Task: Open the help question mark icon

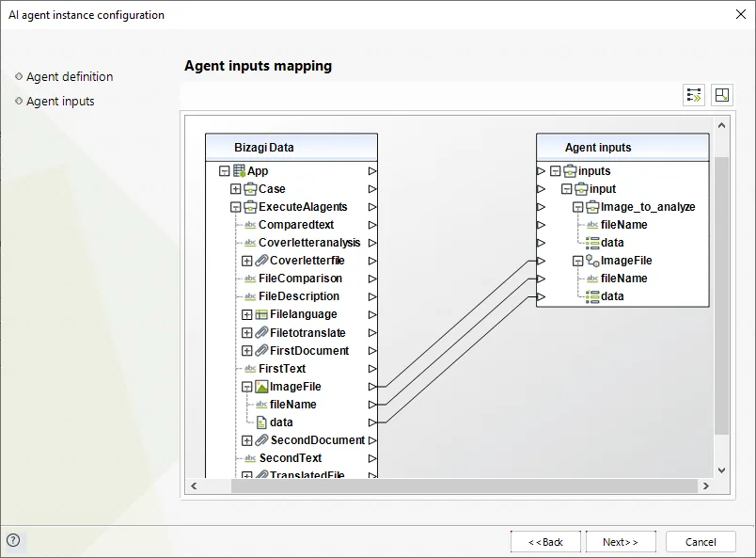Action: click(13, 540)
